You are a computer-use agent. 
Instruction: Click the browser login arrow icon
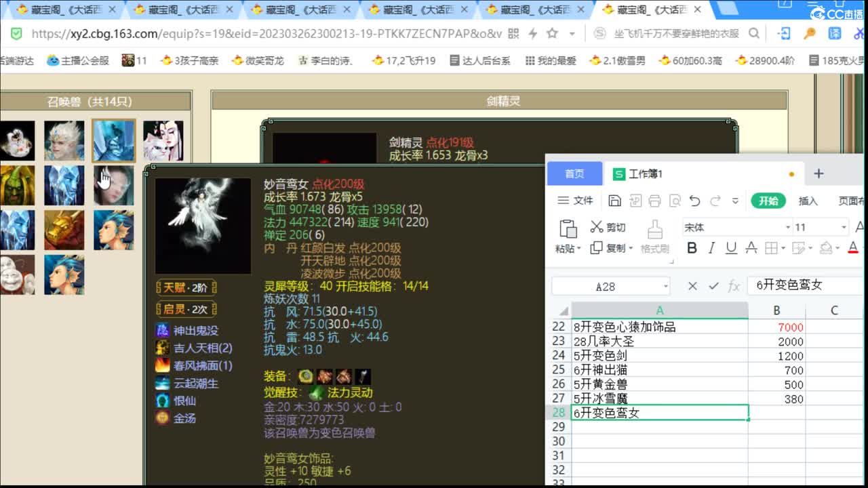[784, 33]
